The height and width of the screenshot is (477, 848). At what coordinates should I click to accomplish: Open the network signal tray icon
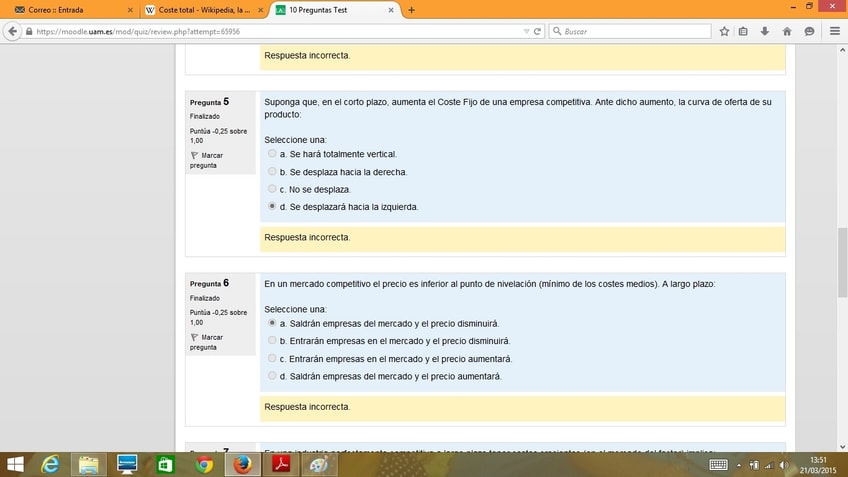768,465
